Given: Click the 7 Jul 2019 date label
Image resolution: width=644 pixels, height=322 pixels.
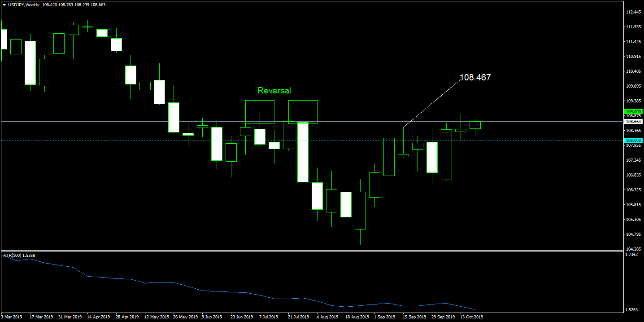Looking at the screenshot, I should click(x=270, y=317).
